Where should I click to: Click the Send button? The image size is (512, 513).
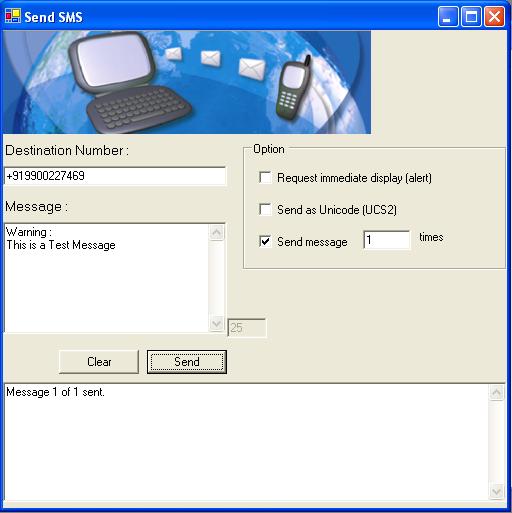coord(187,362)
